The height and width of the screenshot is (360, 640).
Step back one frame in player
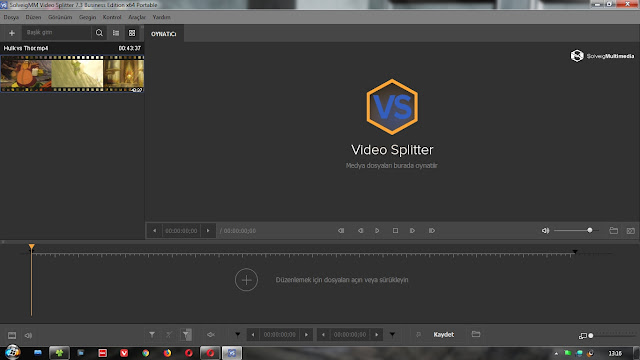point(360,231)
